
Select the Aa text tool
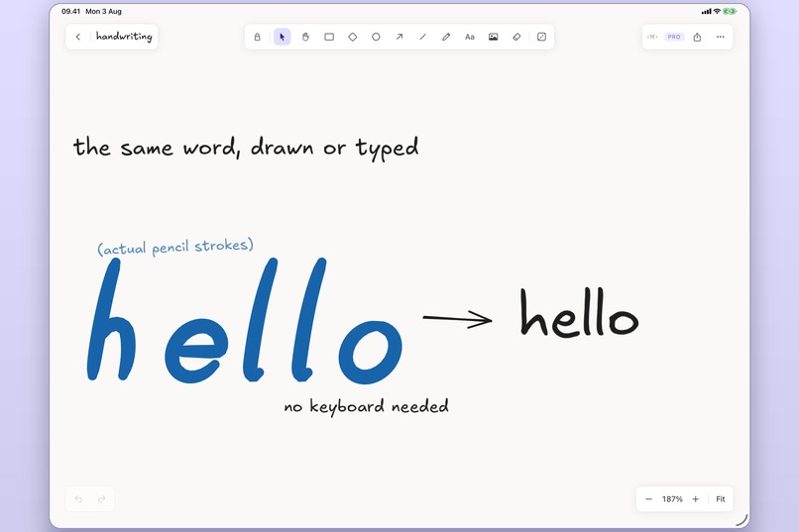tap(470, 37)
